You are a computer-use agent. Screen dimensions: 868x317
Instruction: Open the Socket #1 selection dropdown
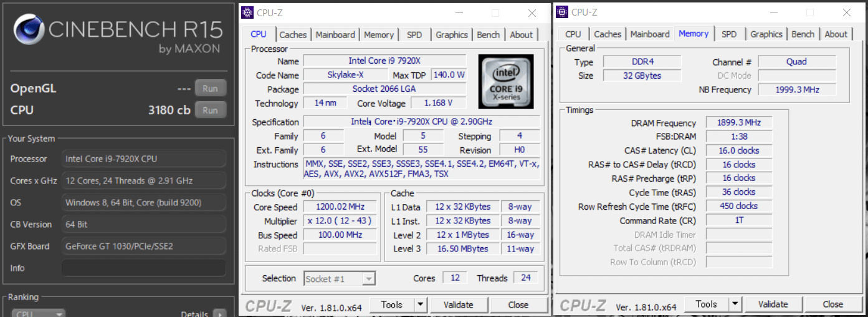pos(340,279)
